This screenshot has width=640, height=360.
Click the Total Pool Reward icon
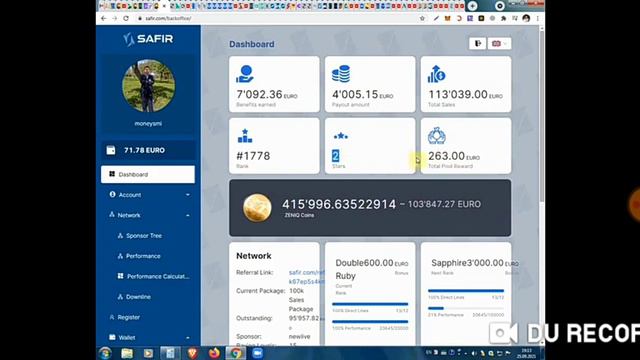pos(436,136)
